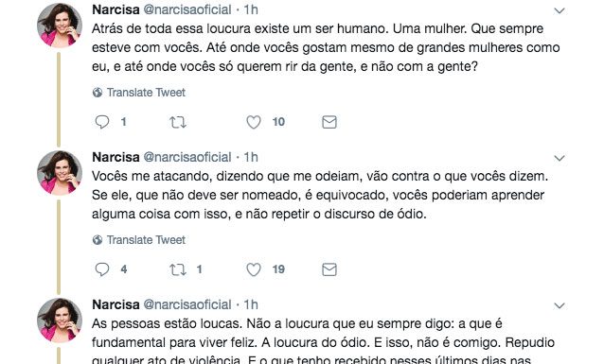Expand options chevron on second tweet
604x364 pixels.
click(560, 158)
